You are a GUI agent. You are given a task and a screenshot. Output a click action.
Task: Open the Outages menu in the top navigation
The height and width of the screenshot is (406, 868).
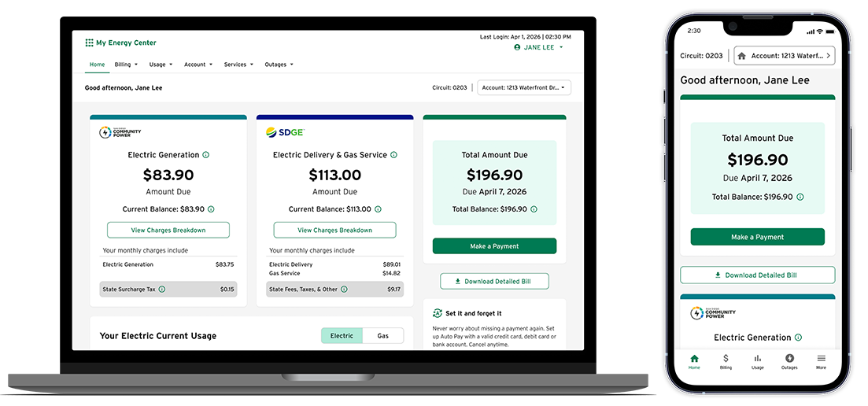tap(279, 65)
